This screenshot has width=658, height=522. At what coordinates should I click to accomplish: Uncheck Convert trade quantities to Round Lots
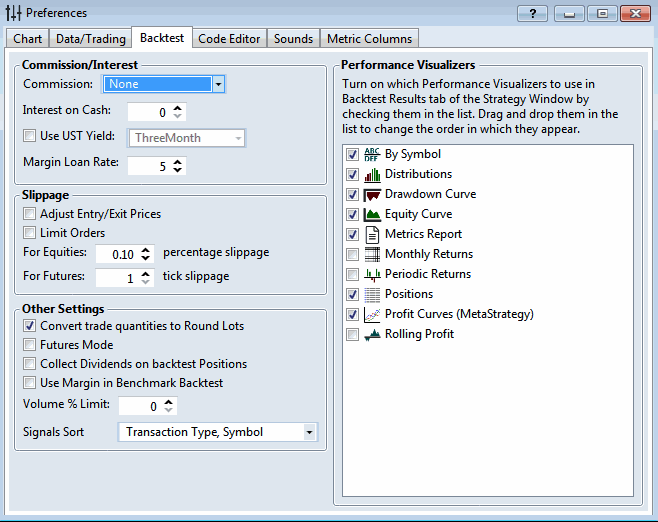click(x=30, y=326)
